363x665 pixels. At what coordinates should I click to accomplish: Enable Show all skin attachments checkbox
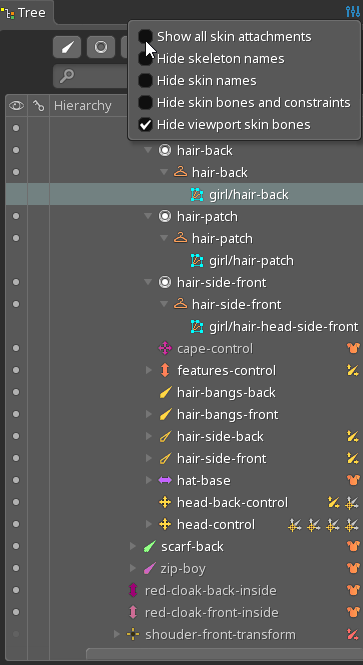pos(145,36)
